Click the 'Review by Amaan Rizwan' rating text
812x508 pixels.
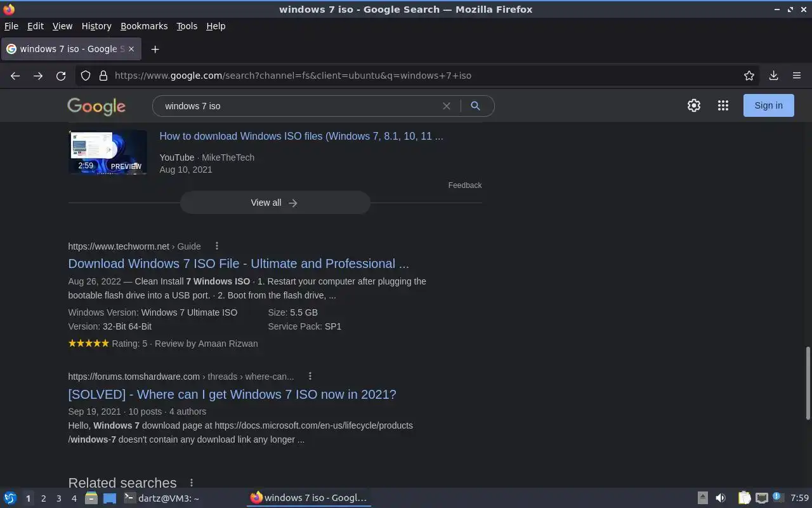[206, 344]
